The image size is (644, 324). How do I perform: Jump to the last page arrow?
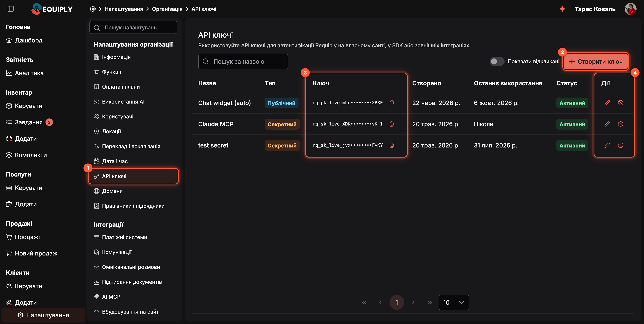click(x=430, y=303)
